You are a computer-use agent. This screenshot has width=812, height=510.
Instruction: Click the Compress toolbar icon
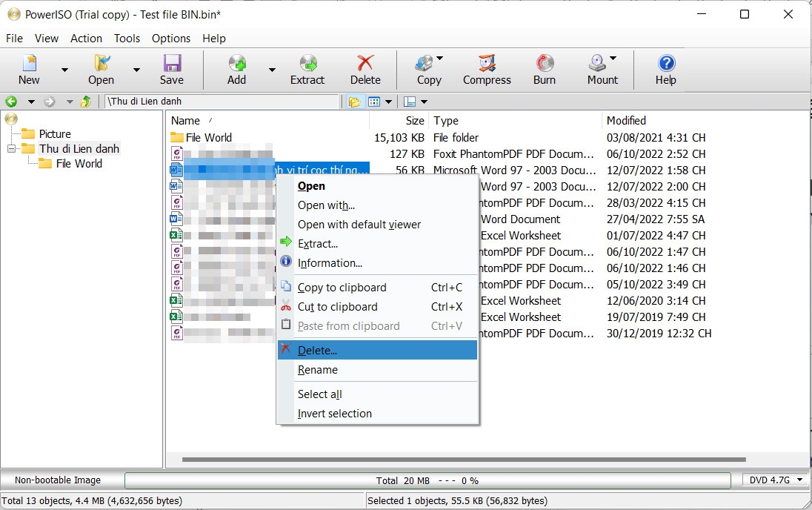tap(487, 63)
